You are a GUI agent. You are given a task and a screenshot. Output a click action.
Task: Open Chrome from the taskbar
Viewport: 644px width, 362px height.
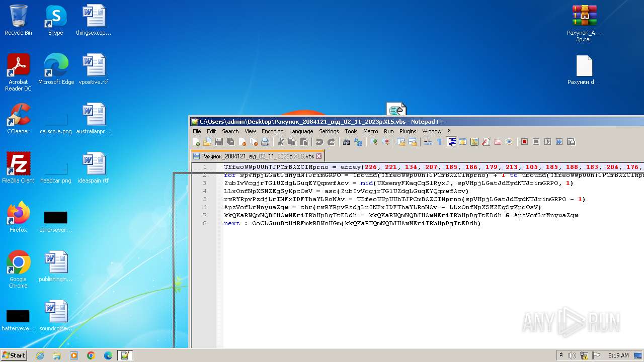click(91, 355)
